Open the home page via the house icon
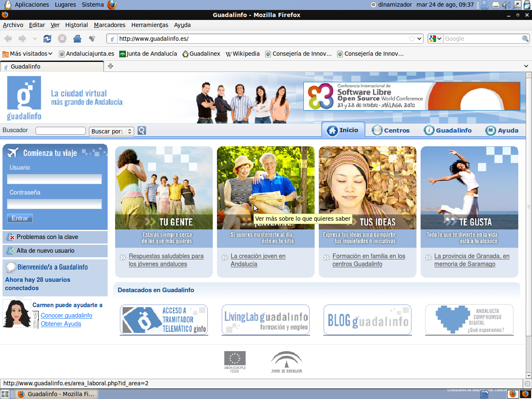 tap(77, 39)
